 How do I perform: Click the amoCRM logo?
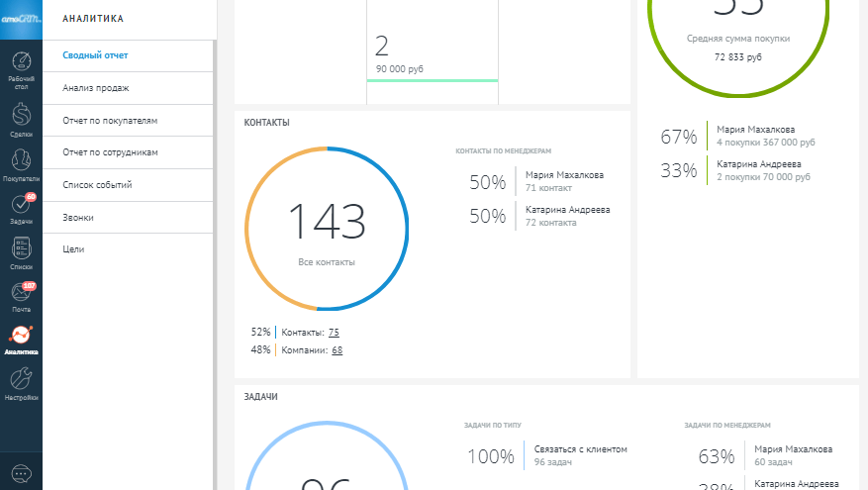[x=21, y=18]
